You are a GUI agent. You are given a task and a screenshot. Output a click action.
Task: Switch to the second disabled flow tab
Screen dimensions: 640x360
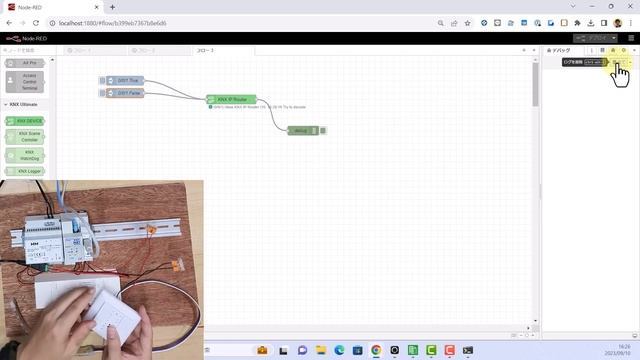pyautogui.click(x=159, y=51)
